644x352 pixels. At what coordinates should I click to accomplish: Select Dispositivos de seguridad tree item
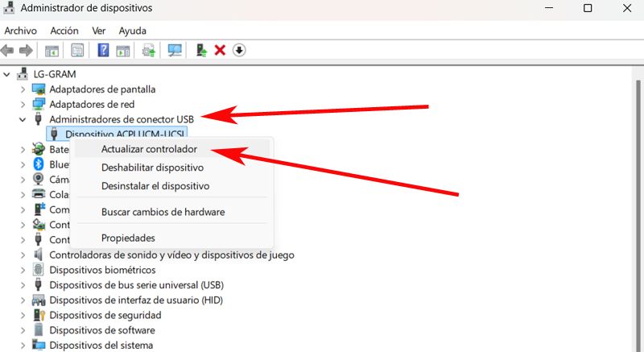pos(105,315)
